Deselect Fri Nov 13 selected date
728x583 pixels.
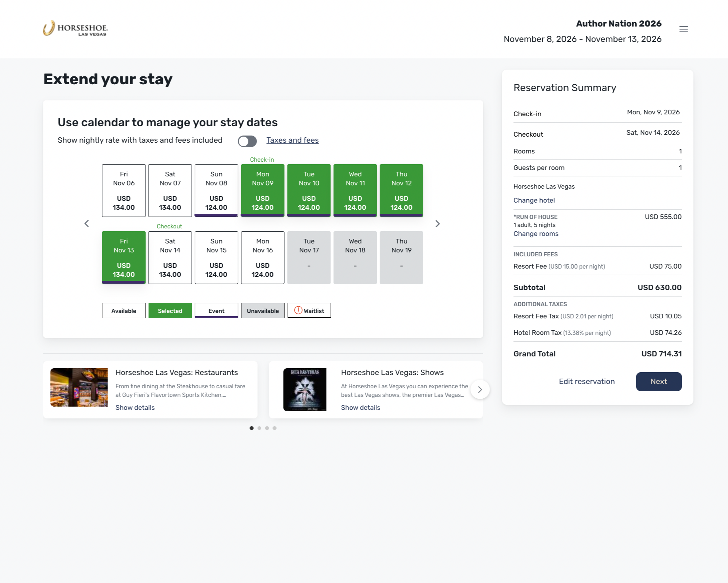coord(124,257)
